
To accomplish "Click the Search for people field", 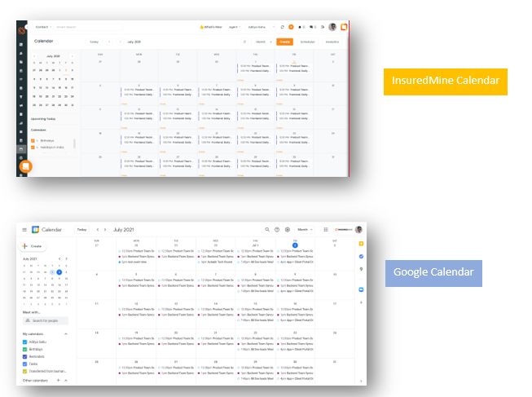I will pyautogui.click(x=46, y=320).
